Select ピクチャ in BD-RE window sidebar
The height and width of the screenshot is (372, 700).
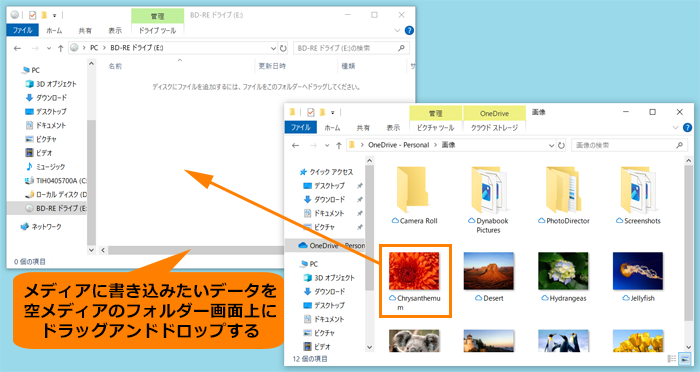[41, 139]
